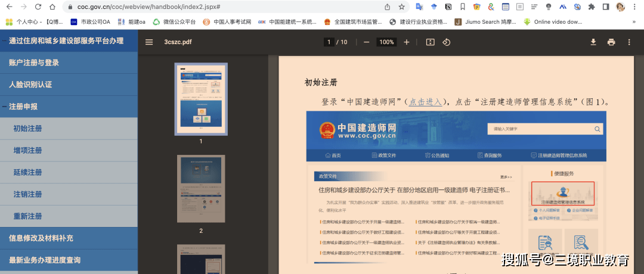Viewport: 644px width, 274px height.
Task: Select page 2 thumbnail
Action: tap(201, 188)
